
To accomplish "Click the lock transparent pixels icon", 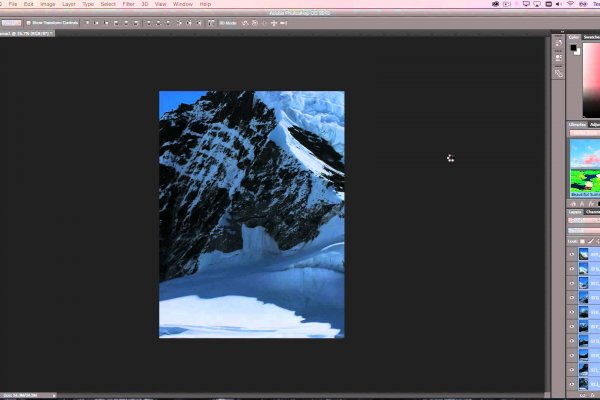I will point(581,241).
